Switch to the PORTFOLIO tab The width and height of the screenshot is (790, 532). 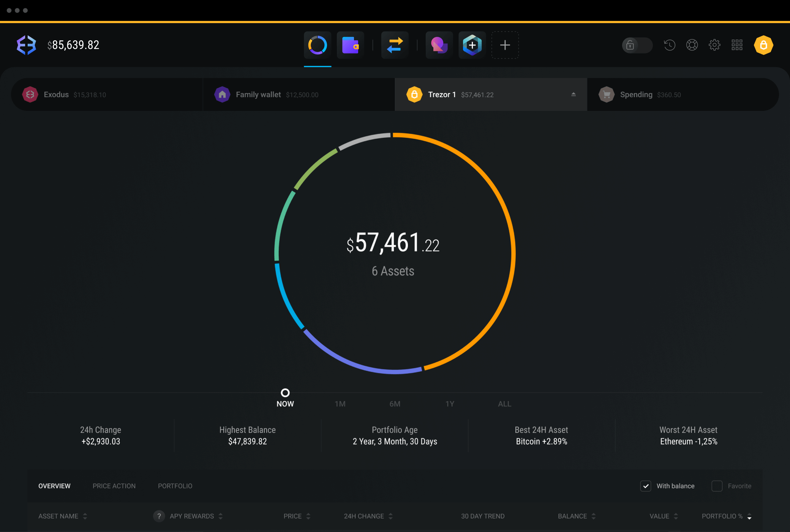[175, 486]
